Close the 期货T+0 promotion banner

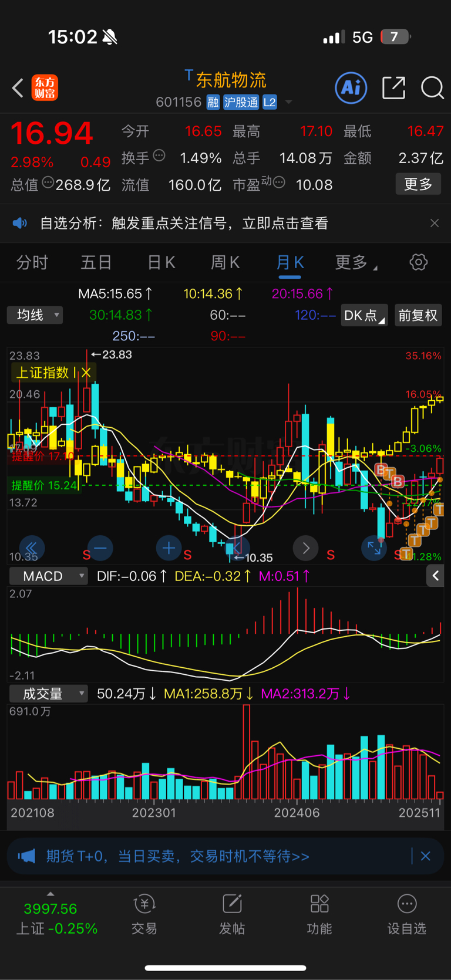[426, 856]
